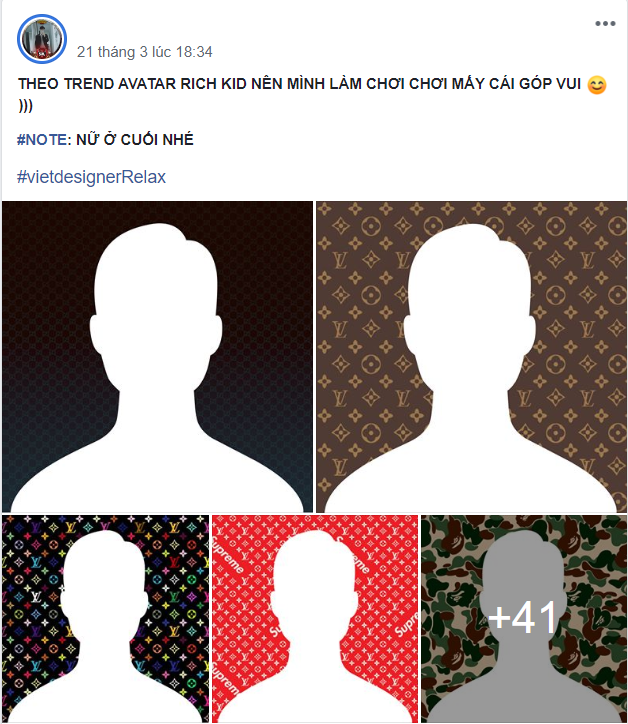Click the NỮ Ở CUỐI NHÉ note text
Image resolution: width=628 pixels, height=724 pixels.
pyautogui.click(x=134, y=139)
